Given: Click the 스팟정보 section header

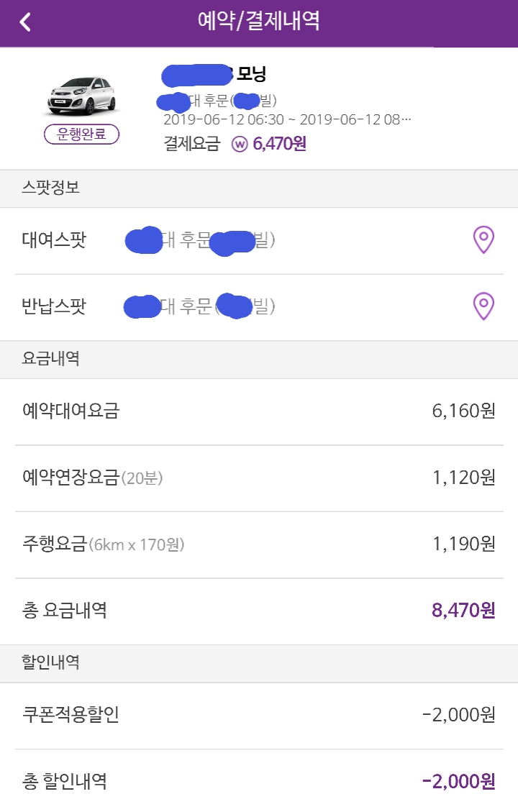Looking at the screenshot, I should pyautogui.click(x=50, y=188).
